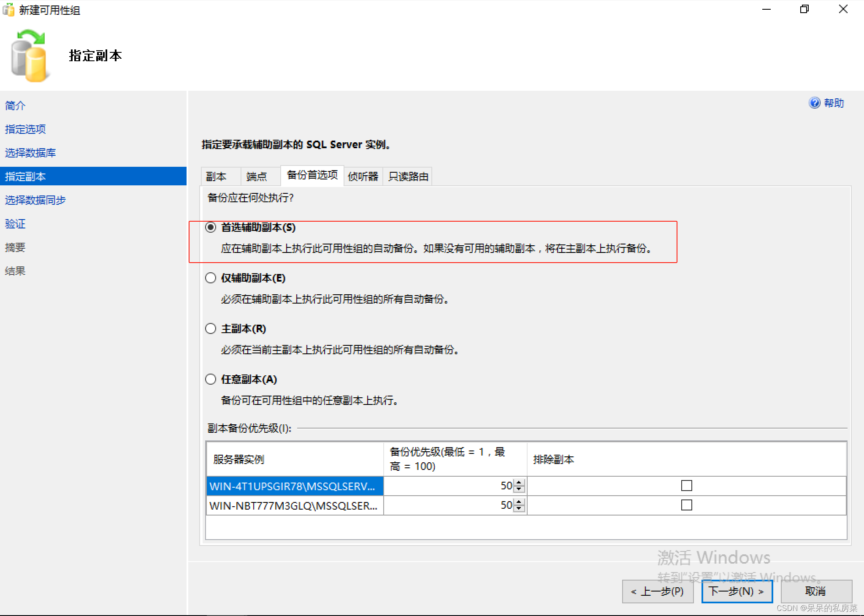Click the 下一步(N) button

click(x=737, y=592)
